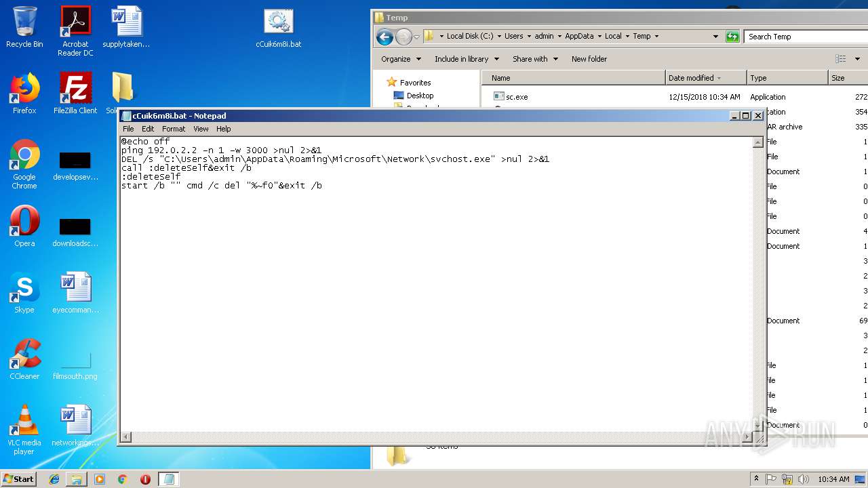Minimize the Notepad window
The width and height of the screenshot is (868, 488).
click(734, 116)
